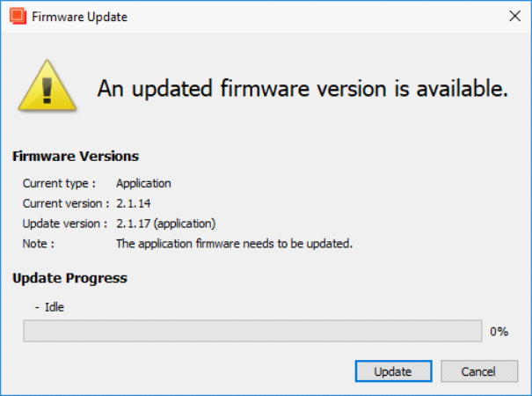Click the current version 2.1.14 value
The image size is (532, 396).
134,203
